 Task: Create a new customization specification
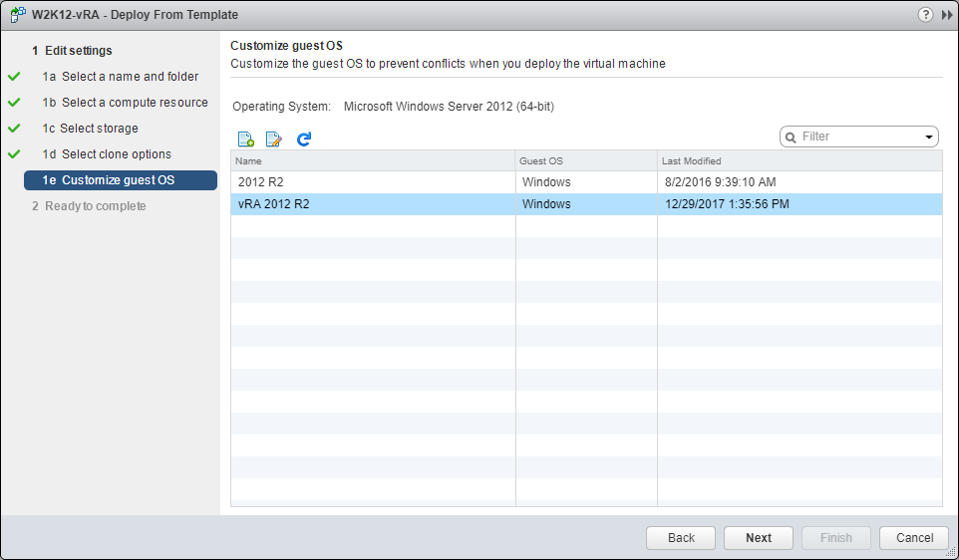tap(246, 139)
